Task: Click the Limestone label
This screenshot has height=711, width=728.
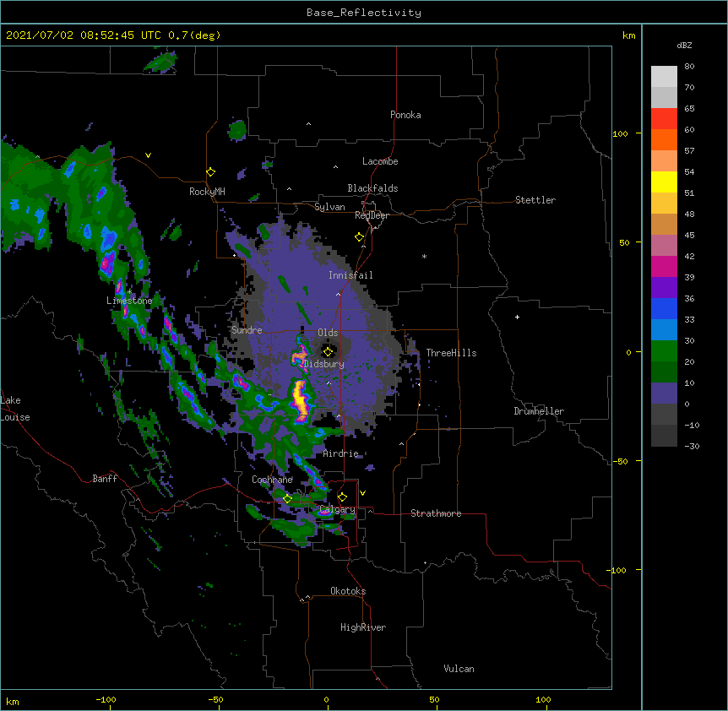Action: [x=129, y=301]
